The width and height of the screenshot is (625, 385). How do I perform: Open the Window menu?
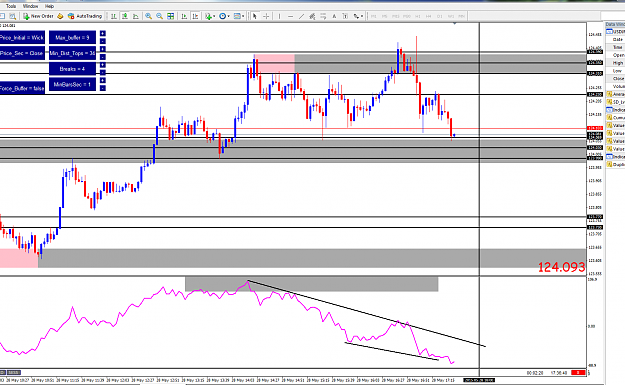point(30,6)
